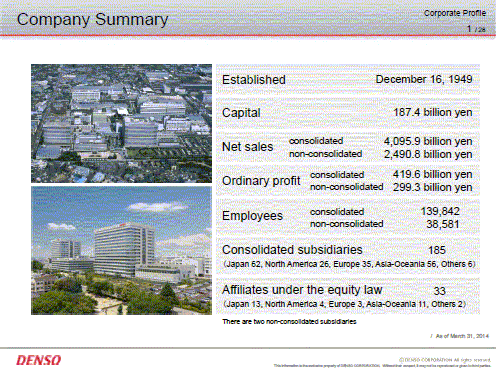The image size is (497, 372).
Task: Select the Capital row label
Action: click(x=241, y=113)
